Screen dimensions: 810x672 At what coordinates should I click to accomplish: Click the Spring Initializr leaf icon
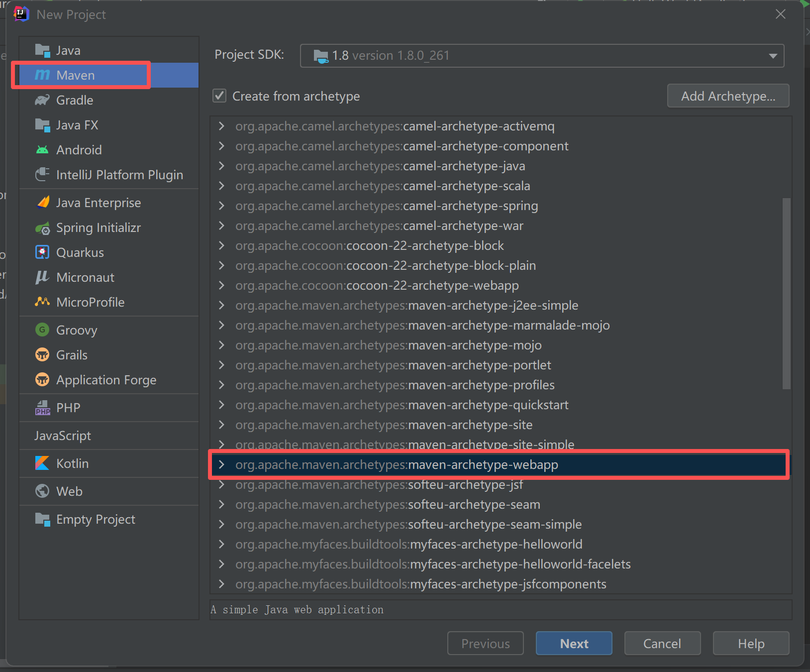click(x=42, y=228)
